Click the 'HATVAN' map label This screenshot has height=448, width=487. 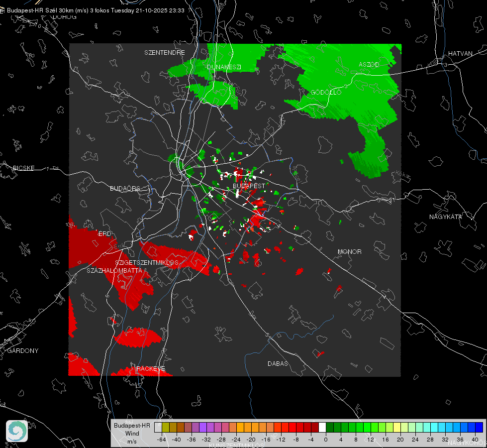460,53
